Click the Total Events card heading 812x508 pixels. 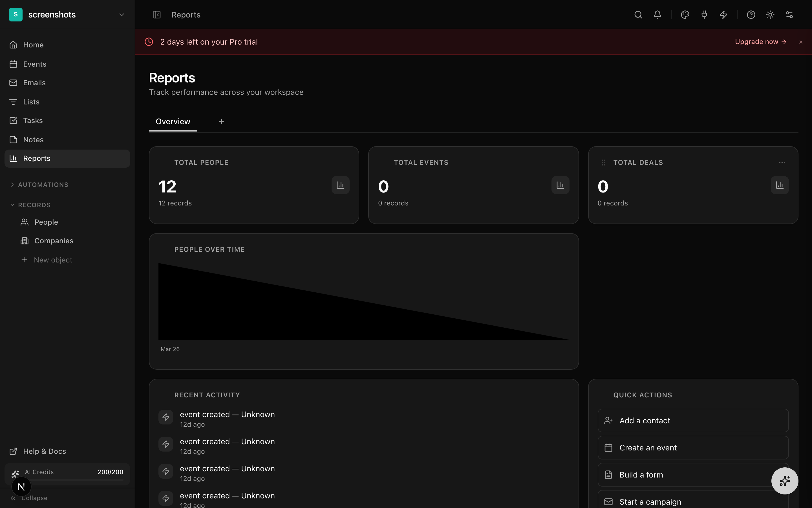pyautogui.click(x=421, y=163)
